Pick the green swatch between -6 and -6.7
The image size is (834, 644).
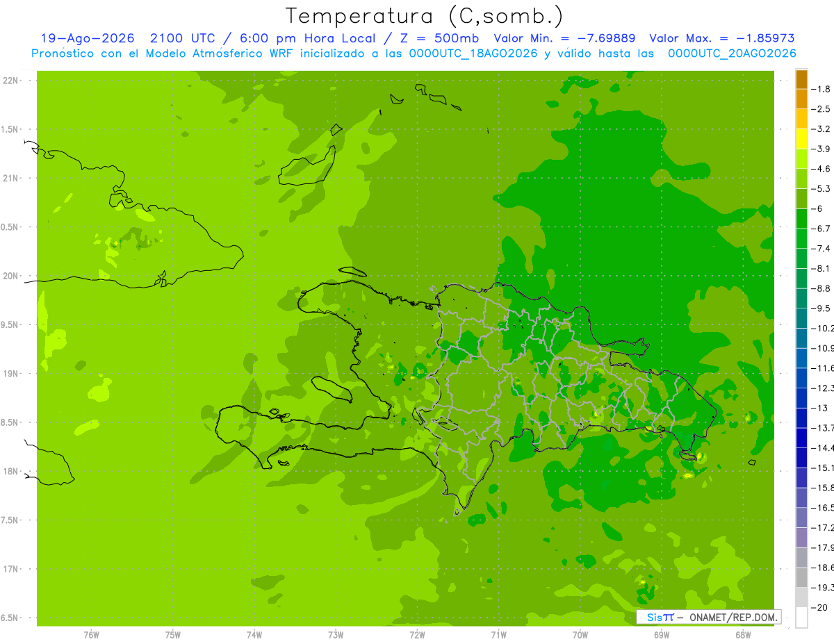[801, 218]
